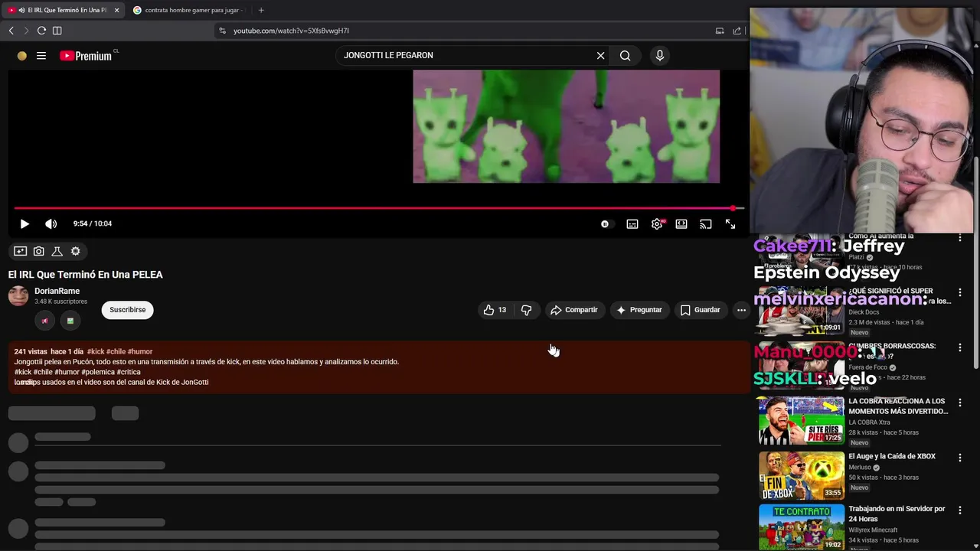Screen dimensions: 980x551
Task: Click the search magnifier button
Action: point(626,55)
